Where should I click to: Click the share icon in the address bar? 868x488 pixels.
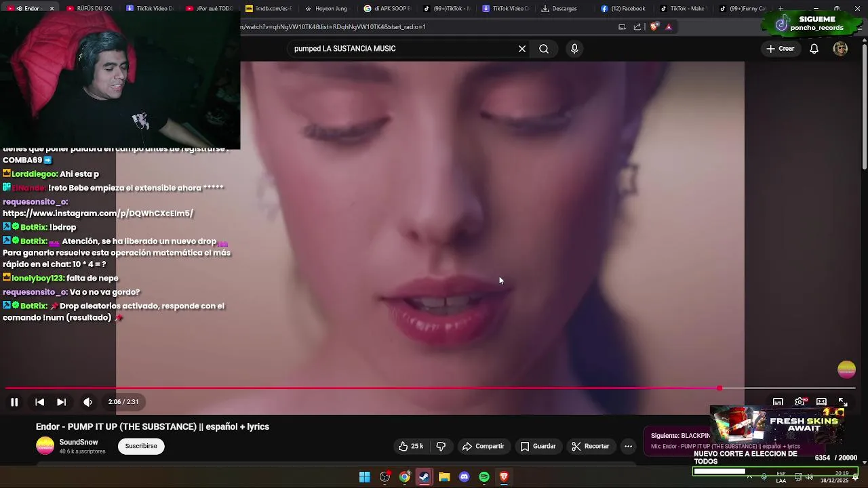637,27
